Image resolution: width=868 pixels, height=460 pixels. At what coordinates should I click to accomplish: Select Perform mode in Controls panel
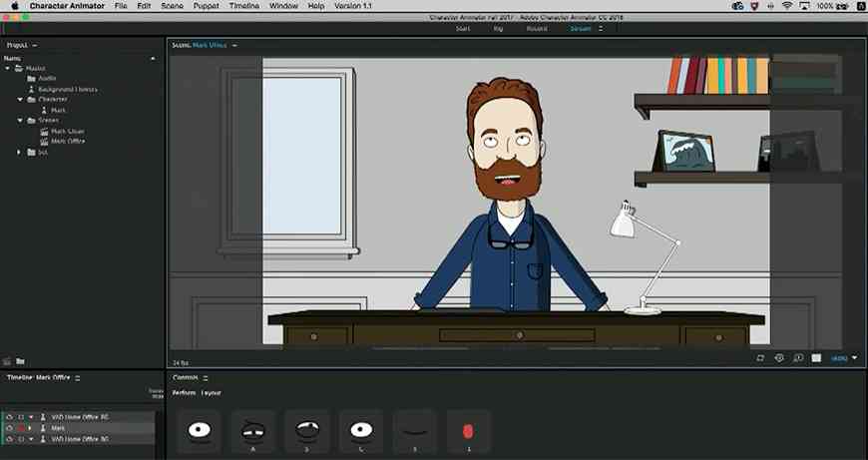tap(184, 393)
